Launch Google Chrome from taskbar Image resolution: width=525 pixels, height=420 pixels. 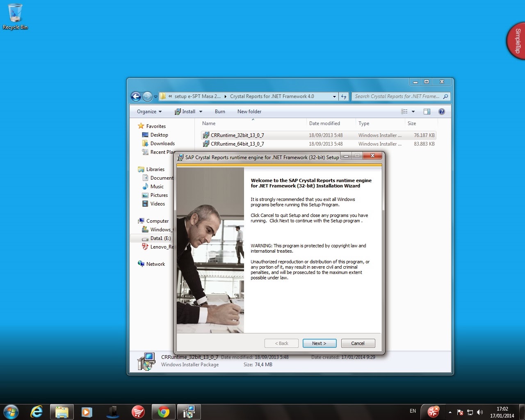[x=164, y=411]
